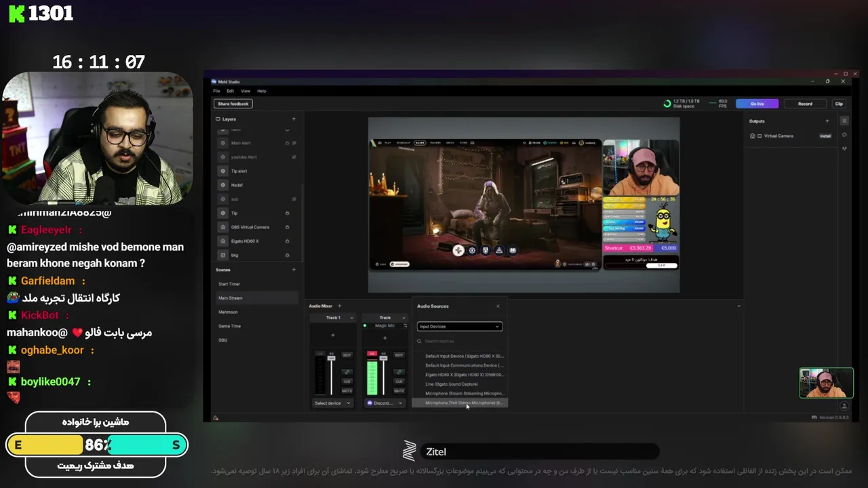
Task: Click the Magic Mic settings sliders icon
Action: [x=406, y=326]
